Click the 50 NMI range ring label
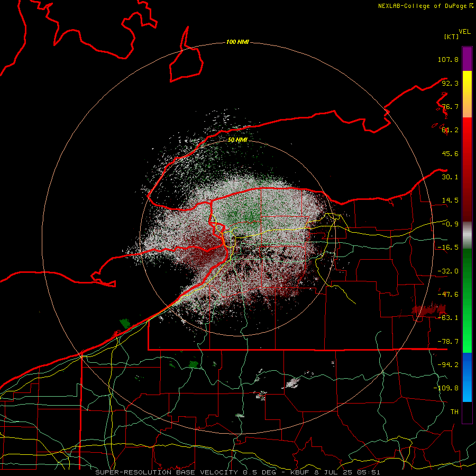The height and width of the screenshot is (476, 476). tap(237, 140)
